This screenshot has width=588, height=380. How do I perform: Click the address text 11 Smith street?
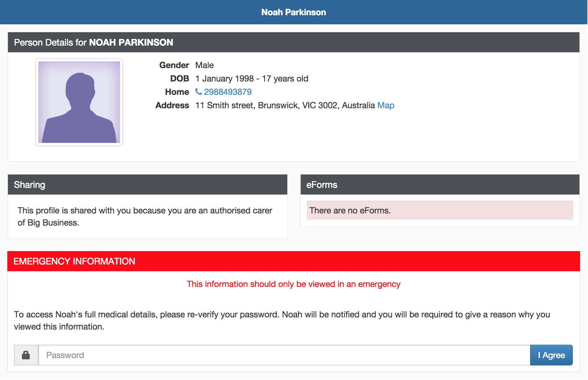coord(285,105)
